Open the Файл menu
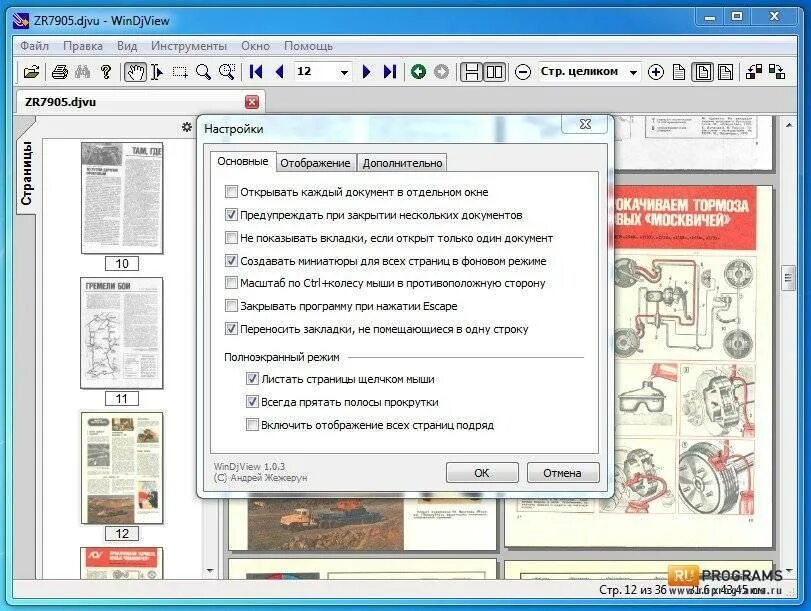 (x=34, y=46)
